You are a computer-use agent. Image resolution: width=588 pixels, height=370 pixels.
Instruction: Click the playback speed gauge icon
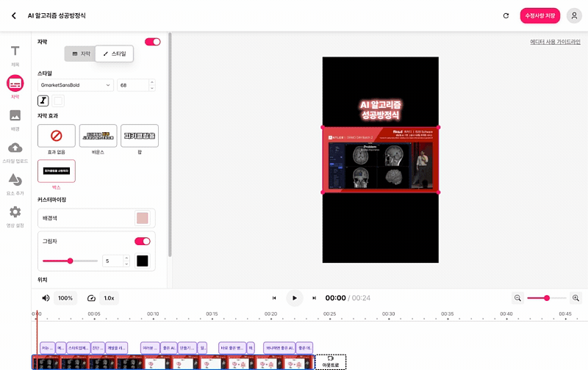(91, 298)
